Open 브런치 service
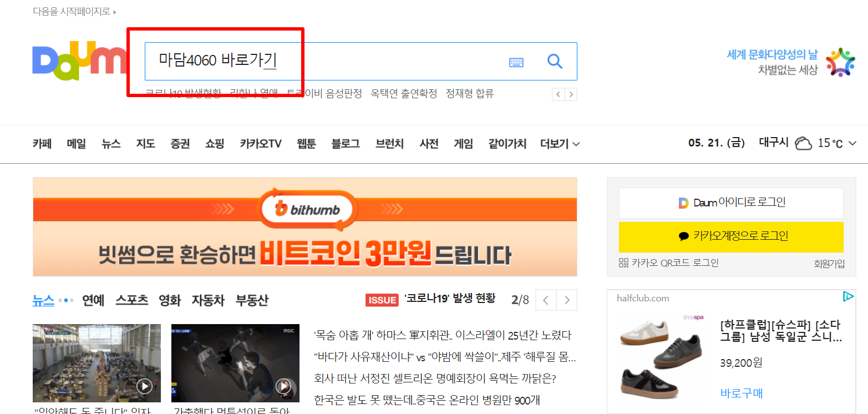This screenshot has height=414, width=868. pos(389,144)
